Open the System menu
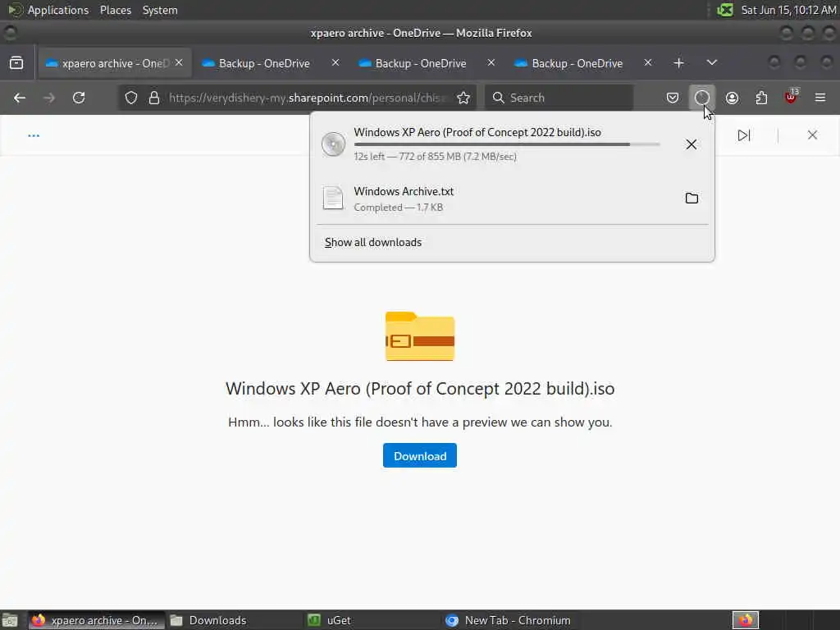Viewport: 840px width, 630px height. click(160, 10)
